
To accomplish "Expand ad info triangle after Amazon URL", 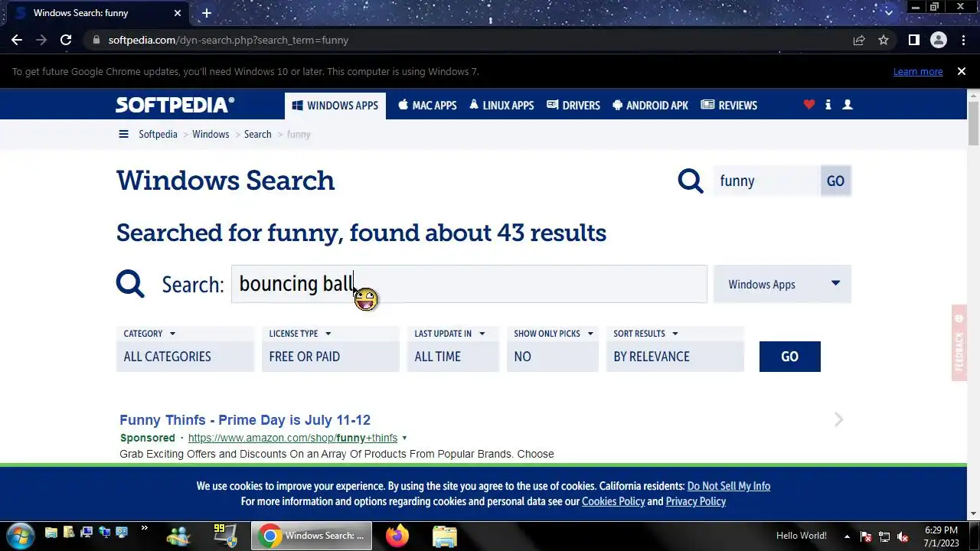I will (404, 439).
